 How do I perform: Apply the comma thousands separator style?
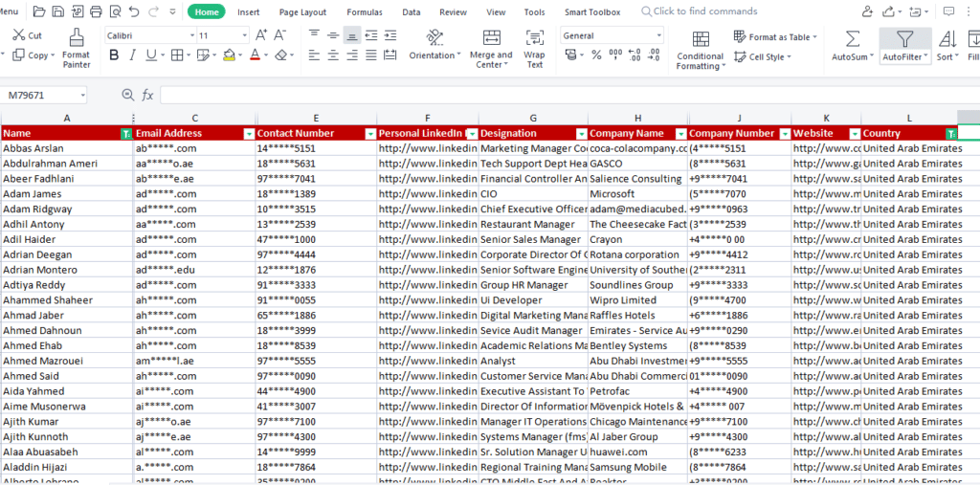pyautogui.click(x=615, y=55)
